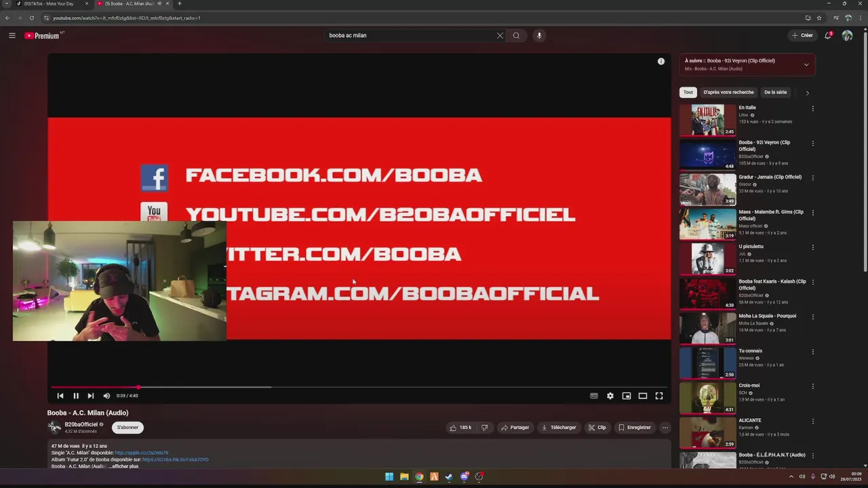Open options for Moha La Squale Pourquoi
This screenshot has width=868, height=488.
pos(812,317)
